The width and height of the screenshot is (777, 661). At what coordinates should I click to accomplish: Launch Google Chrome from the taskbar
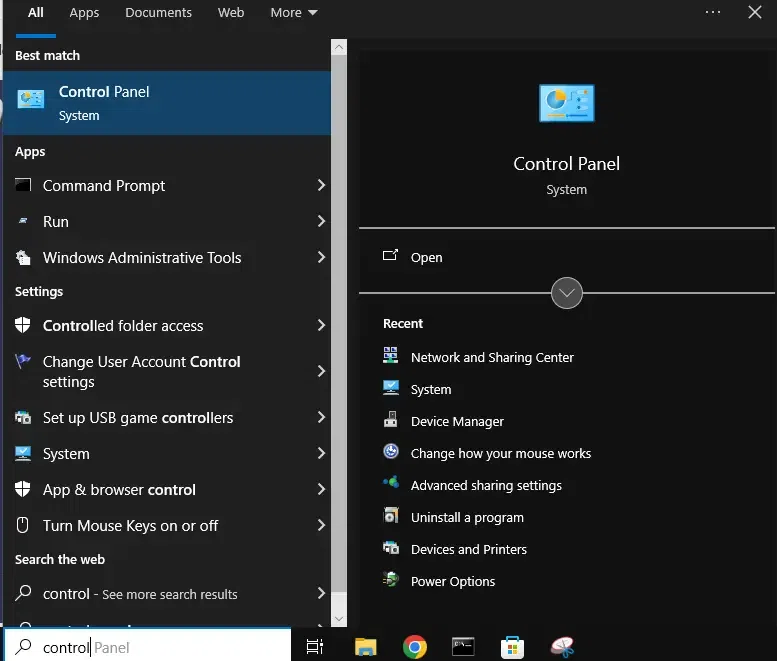click(x=415, y=647)
